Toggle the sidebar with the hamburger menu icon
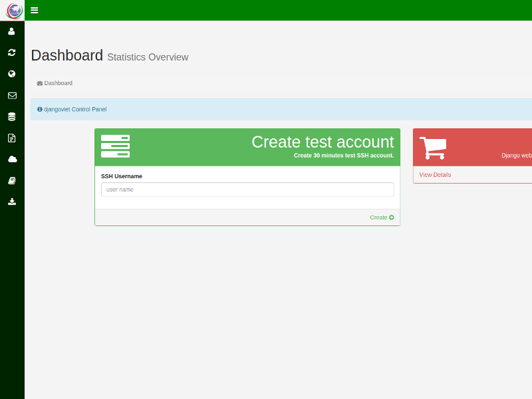Viewport: 532px width, 399px height. point(35,10)
